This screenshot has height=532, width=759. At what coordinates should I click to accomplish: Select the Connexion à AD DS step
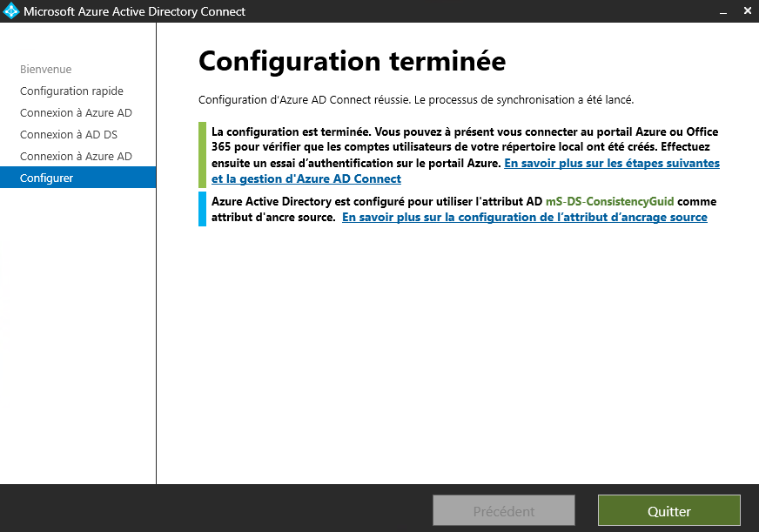[x=69, y=135]
